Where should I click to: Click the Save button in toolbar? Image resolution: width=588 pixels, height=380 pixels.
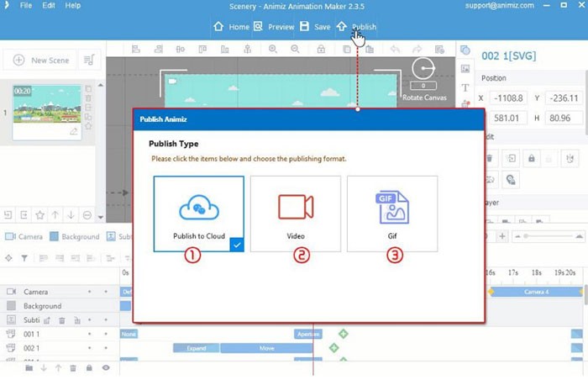[315, 27]
